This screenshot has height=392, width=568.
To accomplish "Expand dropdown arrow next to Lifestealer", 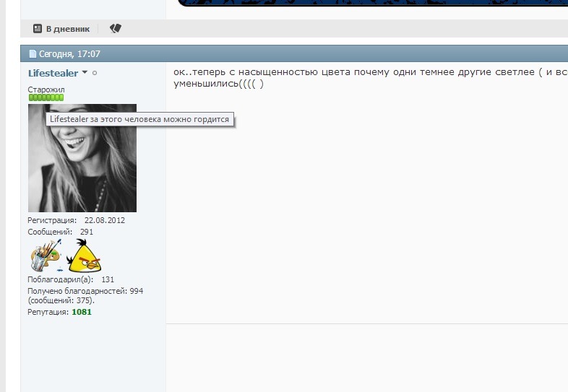I will pyautogui.click(x=85, y=72).
